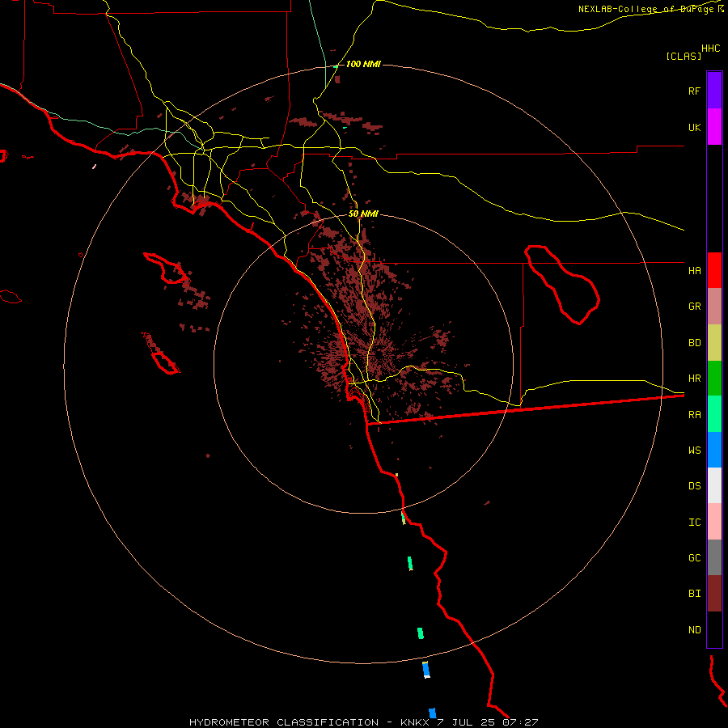Click the light green RA color swatch
This screenshot has height=728, width=728.
[714, 414]
